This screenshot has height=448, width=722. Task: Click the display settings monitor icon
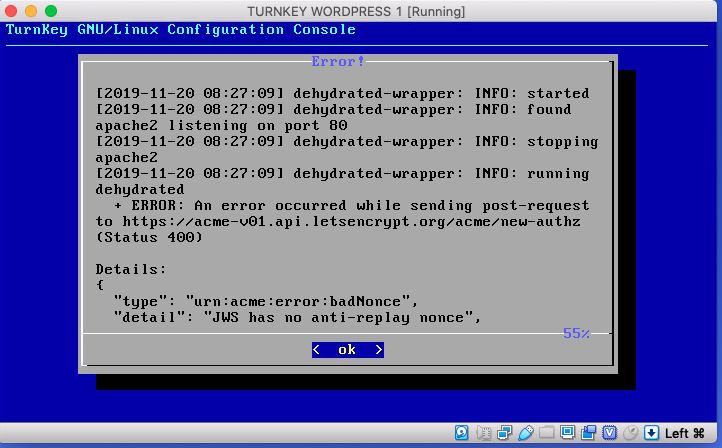(x=567, y=433)
